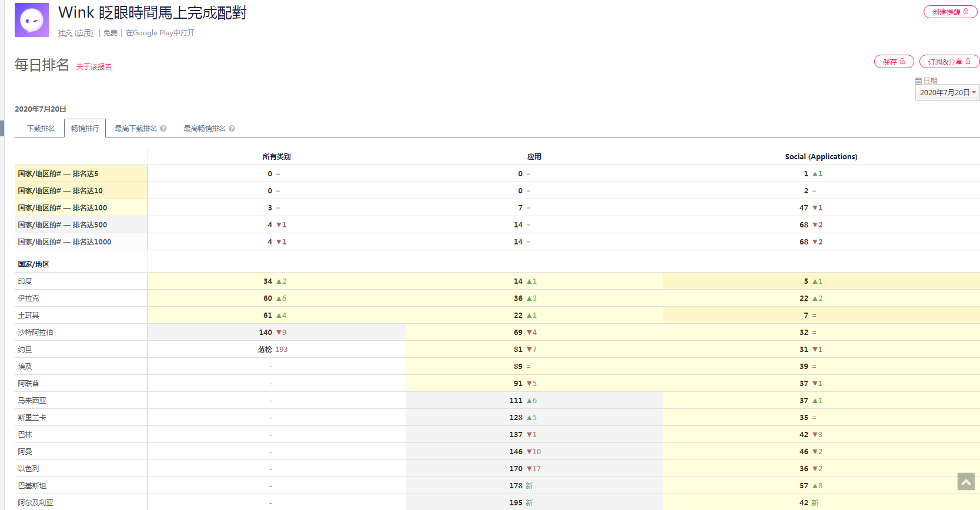Screen dimensions: 980x510
Task: Click the Wink app icon thumbnail
Action: pyautogui.click(x=32, y=20)
